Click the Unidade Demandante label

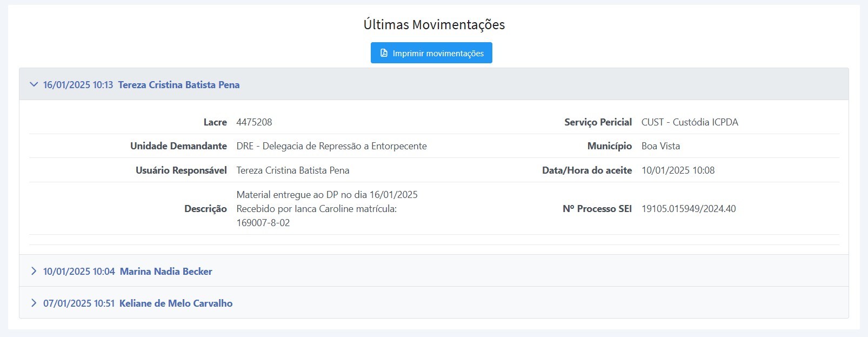tap(178, 146)
